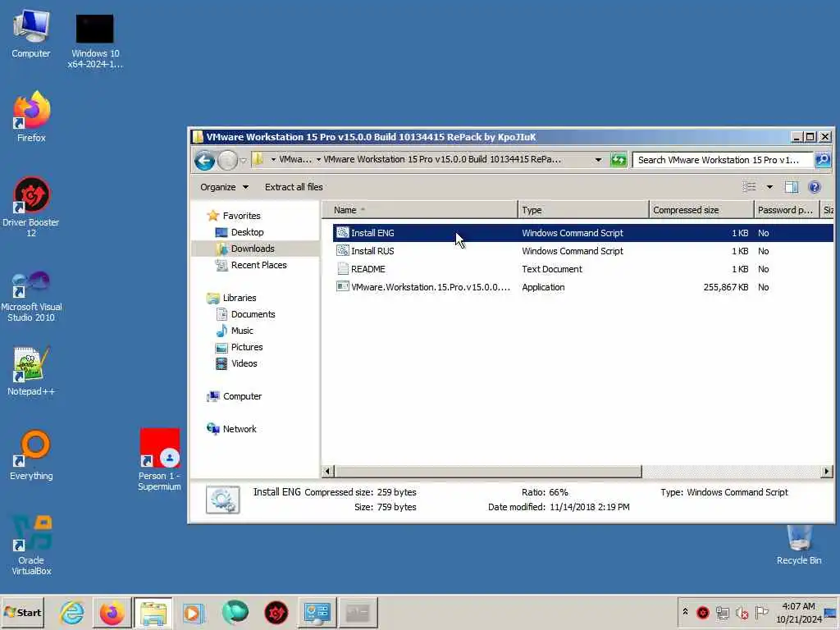This screenshot has height=630, width=840.
Task: Select Favorites in navigation pane
Action: click(242, 216)
